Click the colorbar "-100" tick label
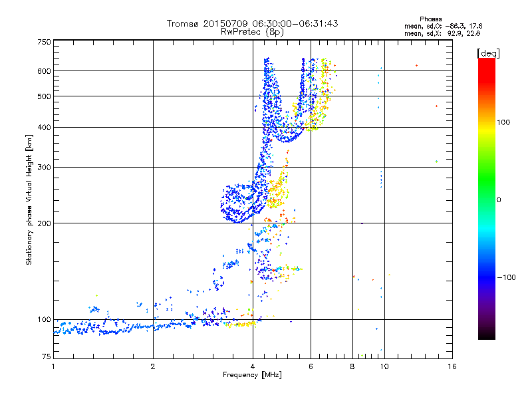This screenshot has width=532, height=399. click(506, 277)
